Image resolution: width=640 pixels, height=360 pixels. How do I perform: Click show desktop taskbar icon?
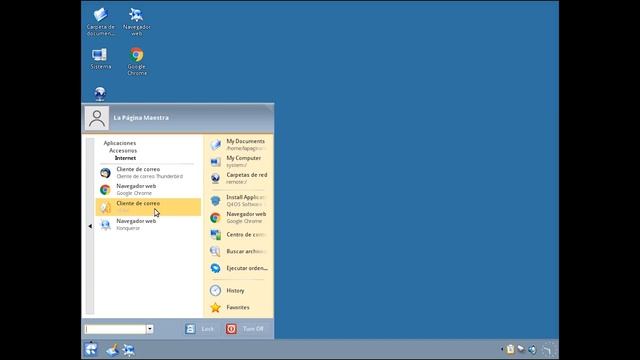tap(112, 350)
